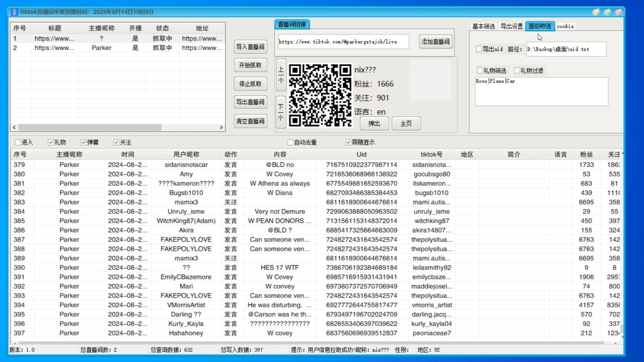644x362 pixels.
Task: Disable the 跟随显示 checkbox
Action: pos(348,142)
